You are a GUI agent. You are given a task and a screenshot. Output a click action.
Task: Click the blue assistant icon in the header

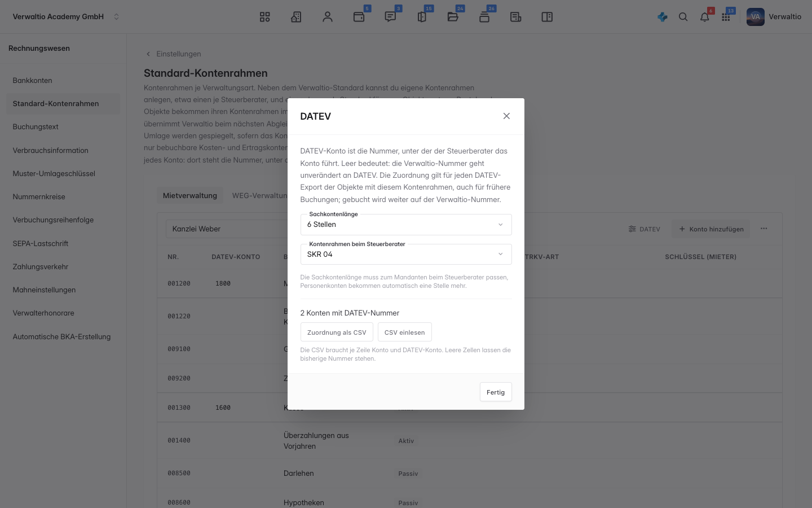(x=663, y=17)
